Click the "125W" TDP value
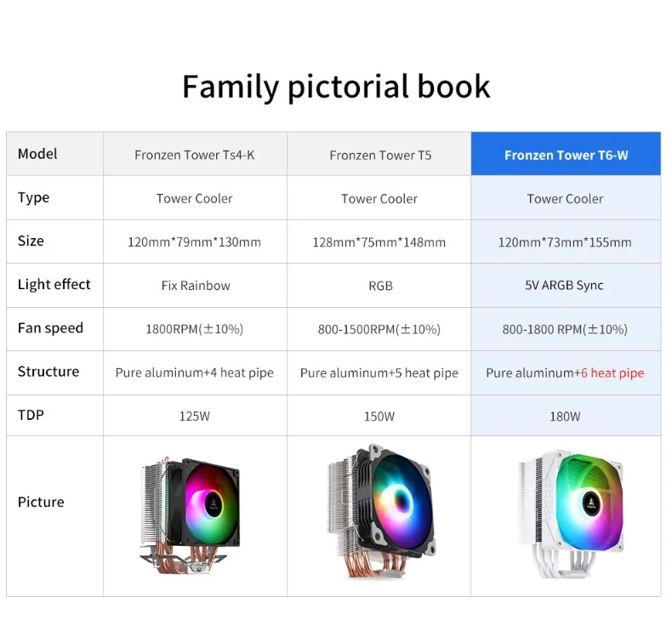Image resolution: width=672 pixels, height=642 pixels. pyautogui.click(x=195, y=417)
